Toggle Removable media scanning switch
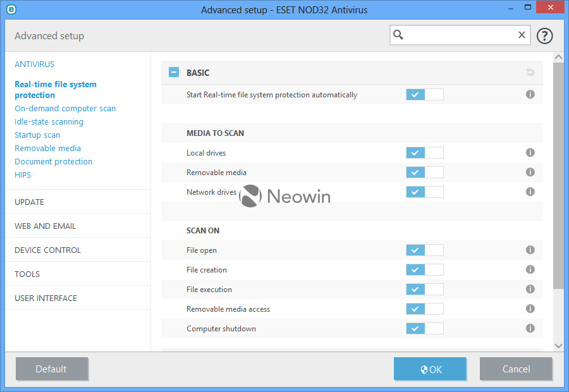 425,173
